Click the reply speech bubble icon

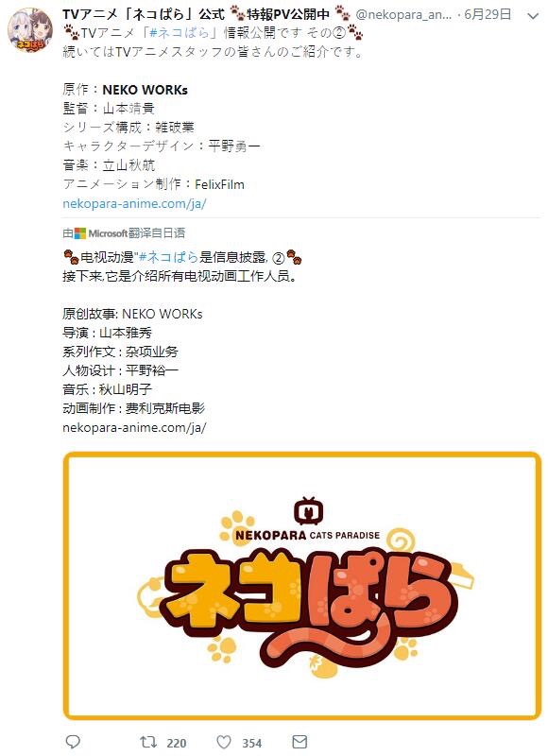73,742
